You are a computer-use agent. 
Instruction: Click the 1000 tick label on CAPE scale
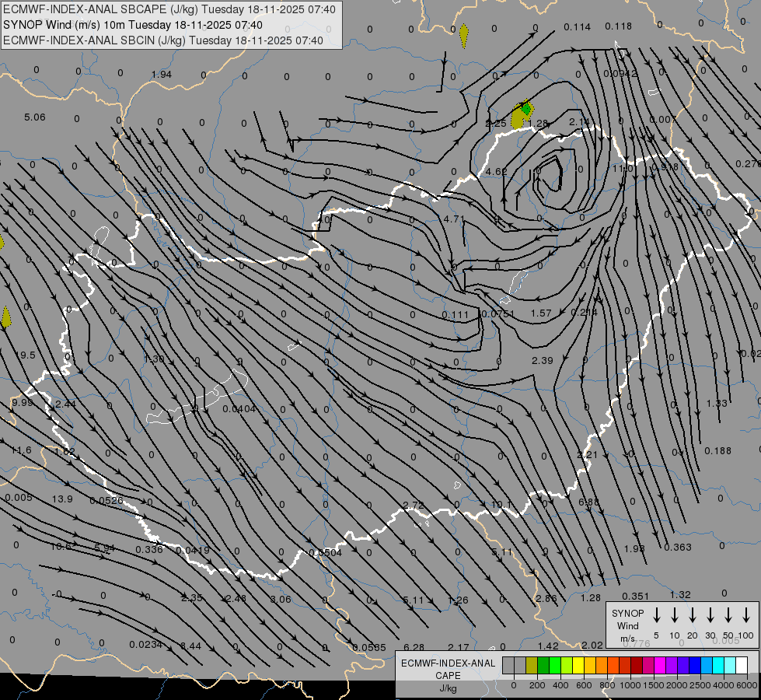pyautogui.click(x=630, y=685)
